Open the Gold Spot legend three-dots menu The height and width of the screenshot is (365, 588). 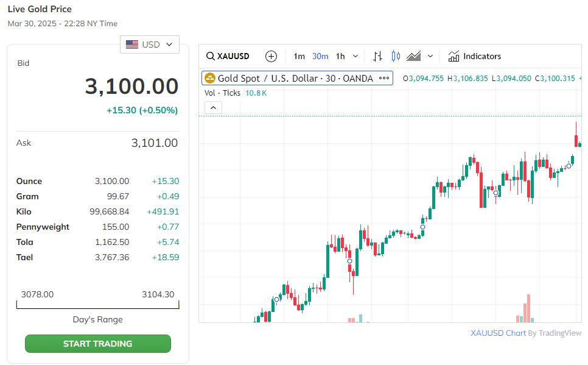point(384,78)
